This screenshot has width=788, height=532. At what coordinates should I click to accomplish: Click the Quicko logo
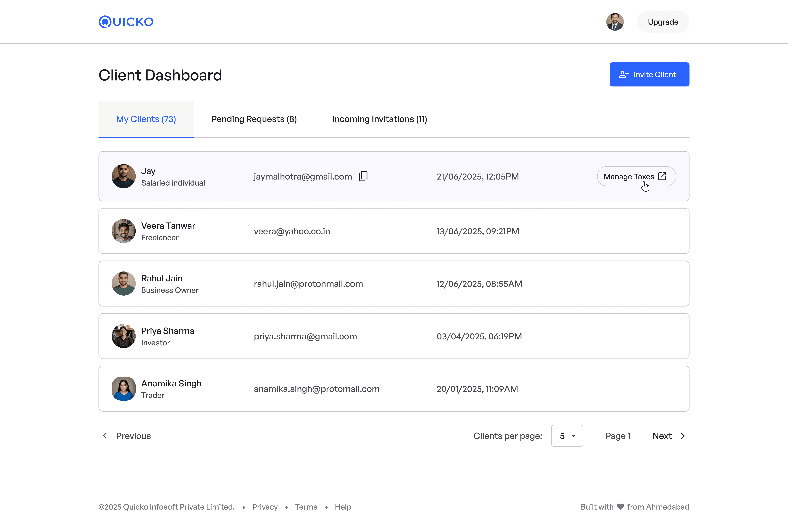pyautogui.click(x=126, y=22)
